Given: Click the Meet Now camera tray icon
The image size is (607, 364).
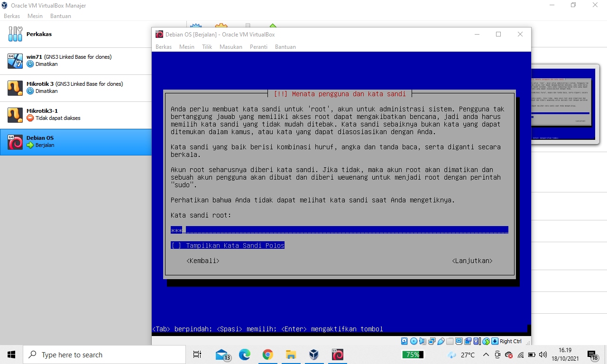Looking at the screenshot, I should (x=497, y=355).
